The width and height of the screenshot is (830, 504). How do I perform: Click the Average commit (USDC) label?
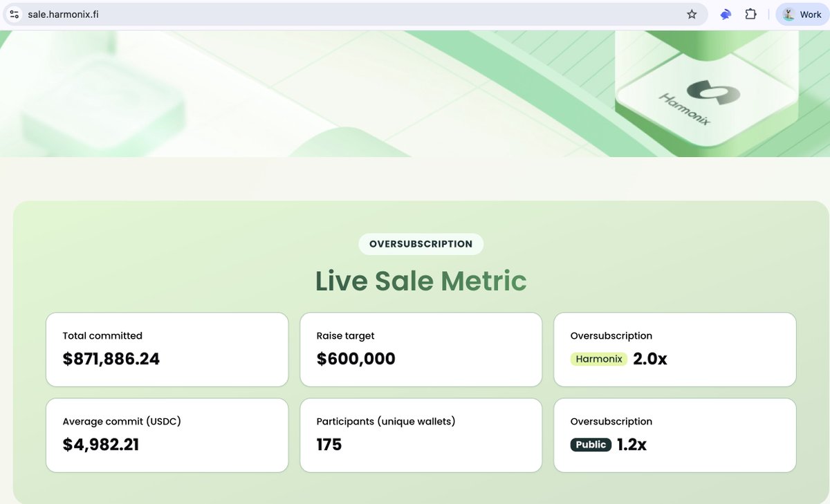coord(122,422)
